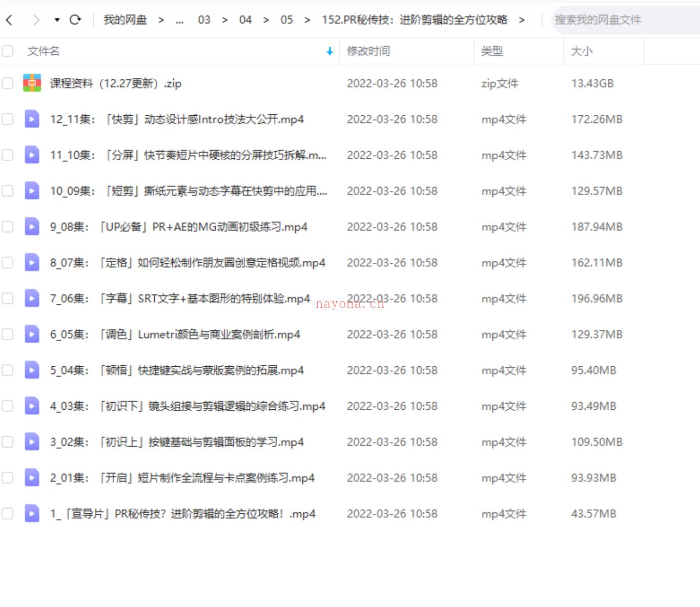Click video icon of 9_08集 file

point(32,226)
